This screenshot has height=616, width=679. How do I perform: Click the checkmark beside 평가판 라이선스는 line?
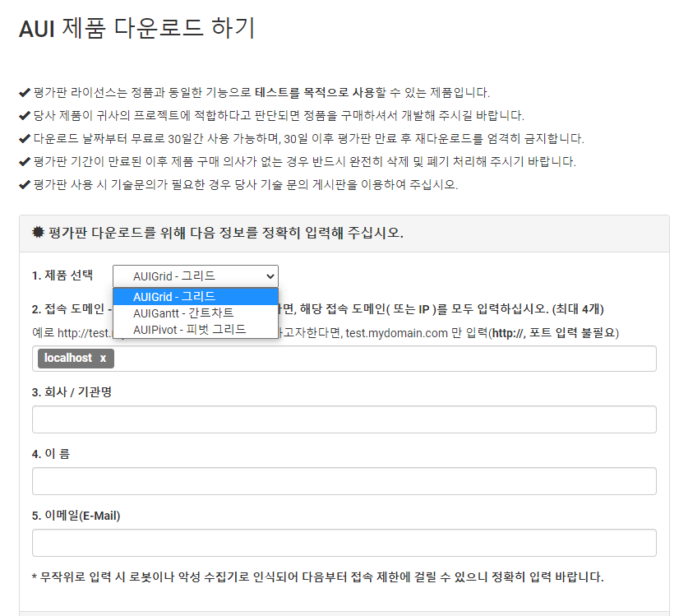[x=25, y=92]
